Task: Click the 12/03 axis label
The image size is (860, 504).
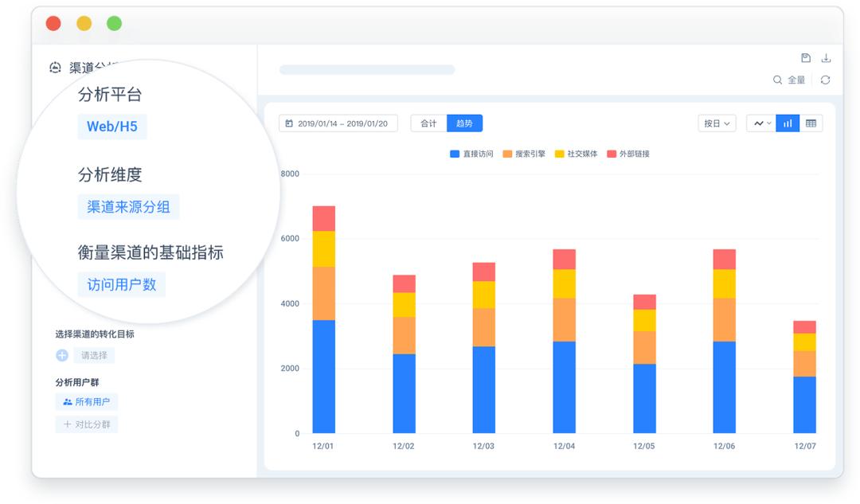Action: [483, 447]
